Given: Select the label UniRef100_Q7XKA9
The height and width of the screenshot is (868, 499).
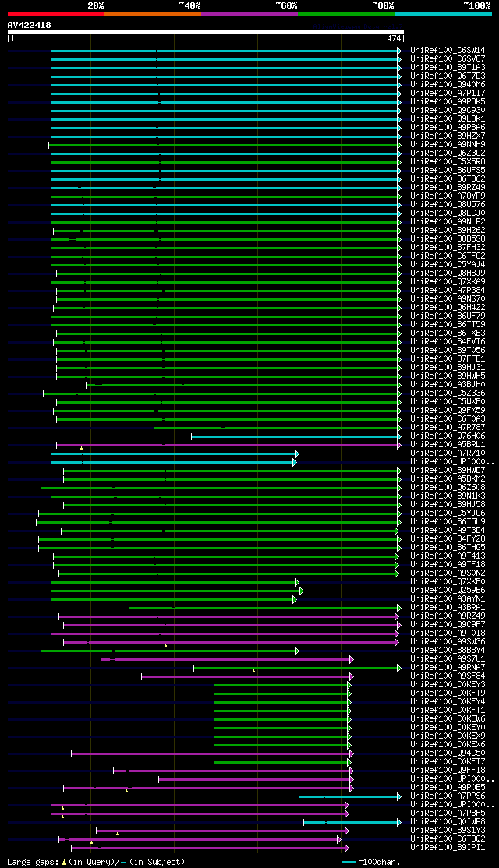Looking at the screenshot, I should click(x=448, y=282).
